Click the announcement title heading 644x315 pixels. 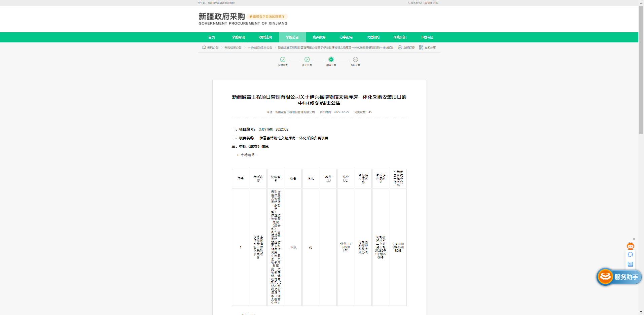(x=319, y=100)
